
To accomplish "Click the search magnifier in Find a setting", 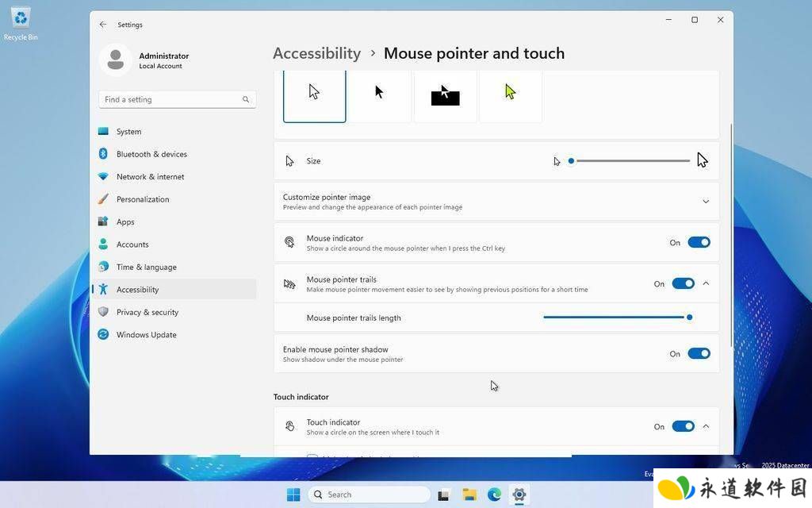I will tap(246, 99).
